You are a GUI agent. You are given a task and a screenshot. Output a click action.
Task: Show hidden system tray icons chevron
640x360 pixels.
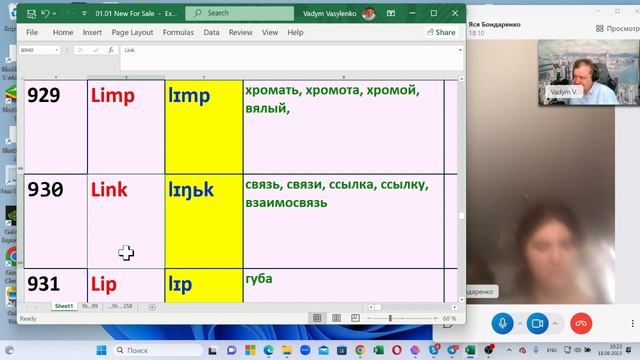coord(509,350)
